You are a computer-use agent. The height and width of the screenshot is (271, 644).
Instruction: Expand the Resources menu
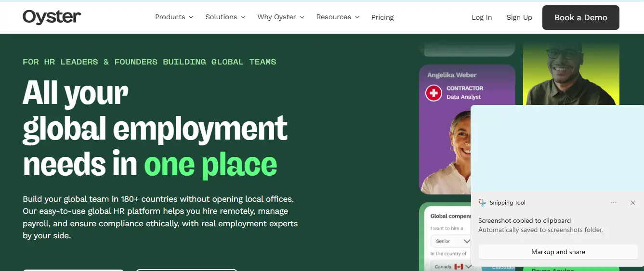338,17
